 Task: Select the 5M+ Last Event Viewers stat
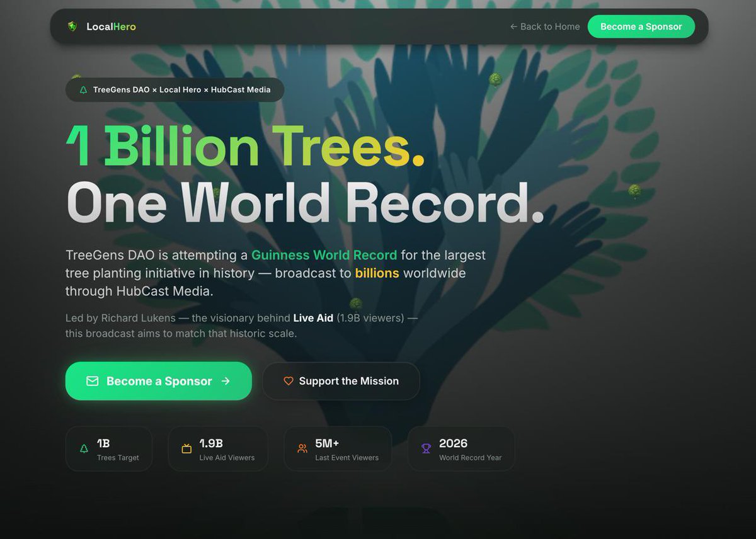(x=338, y=449)
